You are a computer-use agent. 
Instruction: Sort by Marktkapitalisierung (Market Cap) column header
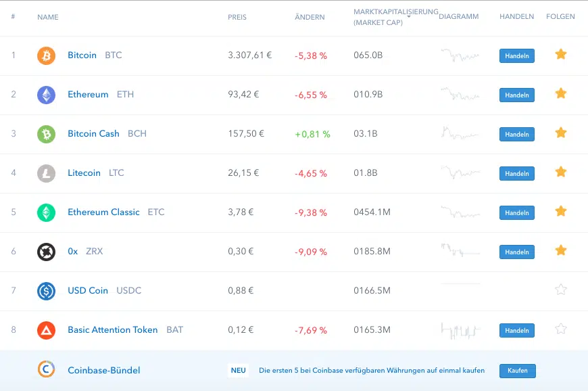[x=395, y=17]
